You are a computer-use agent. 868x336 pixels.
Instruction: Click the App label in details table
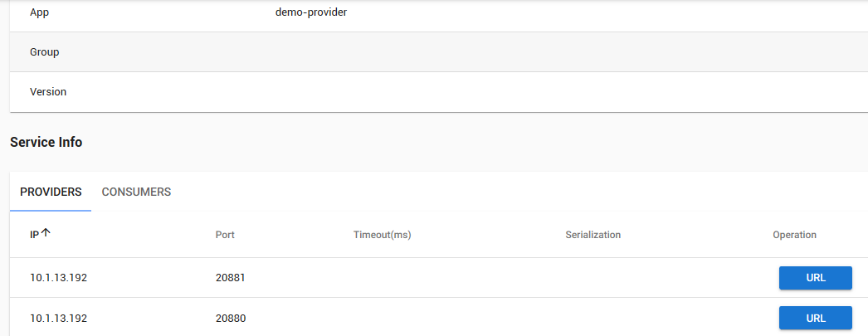pos(39,12)
